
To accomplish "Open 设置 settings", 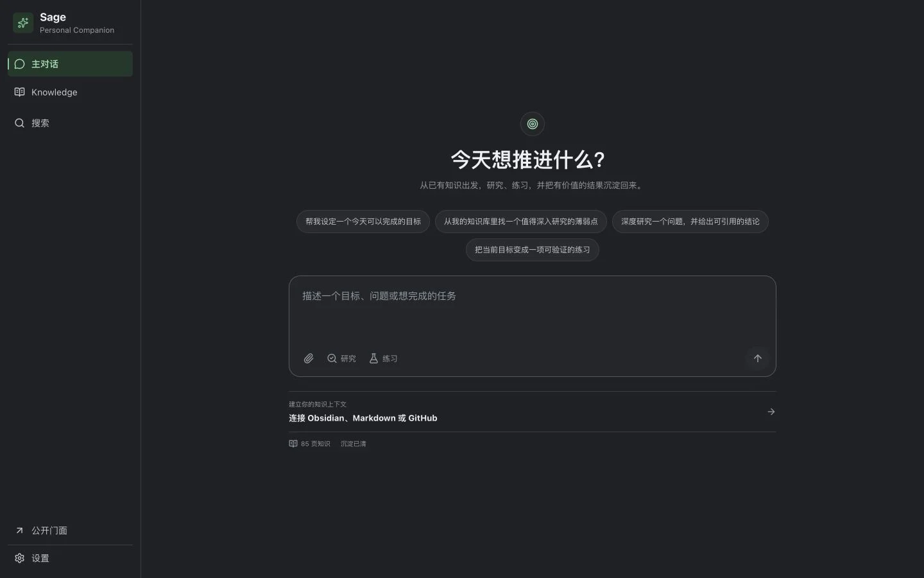I will (70, 558).
